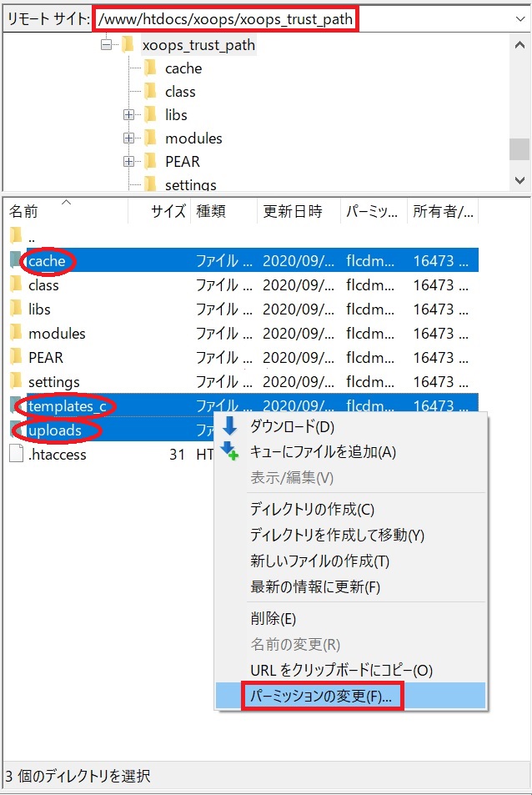Click the .htaccess size value 31
The image size is (532, 795).
[x=177, y=455]
